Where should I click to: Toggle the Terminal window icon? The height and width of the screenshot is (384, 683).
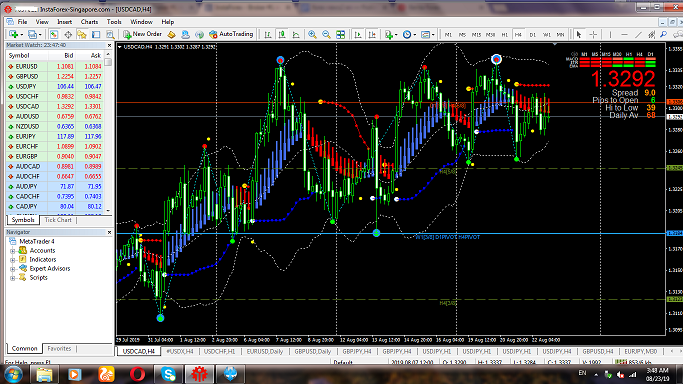point(96,34)
